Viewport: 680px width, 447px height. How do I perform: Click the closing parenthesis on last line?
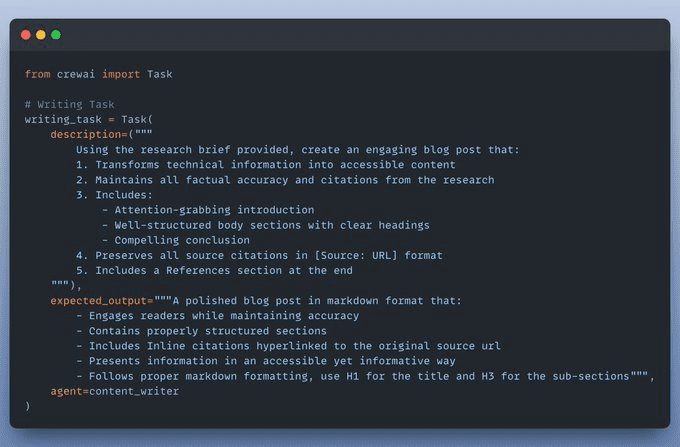[28, 406]
